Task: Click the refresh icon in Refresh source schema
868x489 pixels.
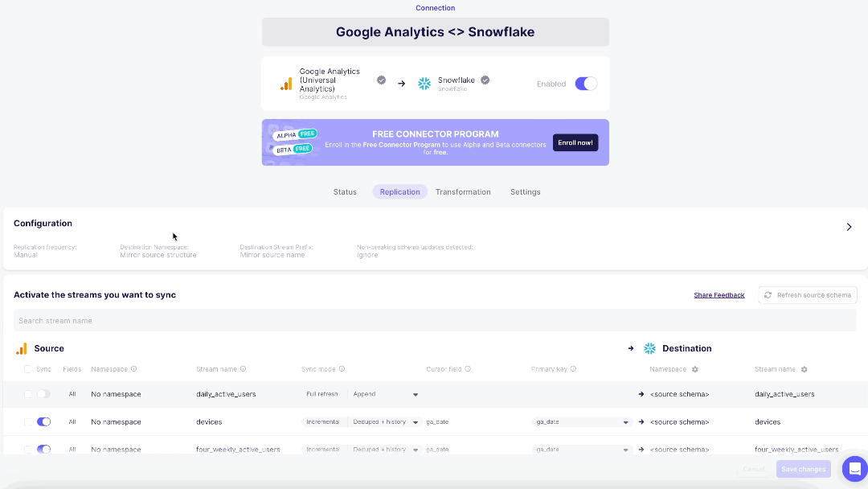Action: point(768,295)
